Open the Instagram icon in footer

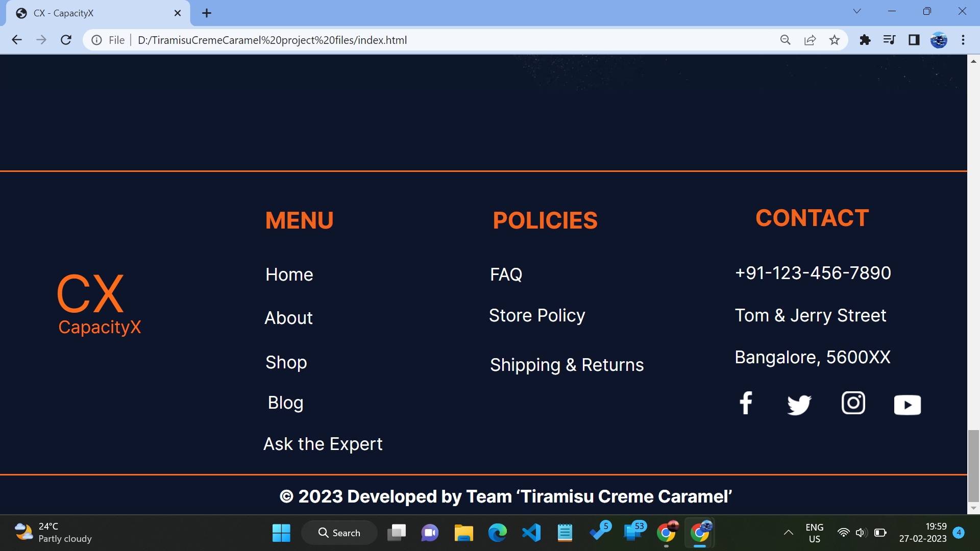pos(853,403)
